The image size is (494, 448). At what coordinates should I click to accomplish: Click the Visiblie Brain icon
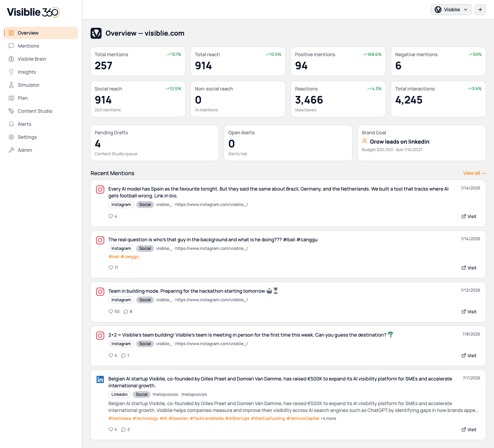(11, 59)
